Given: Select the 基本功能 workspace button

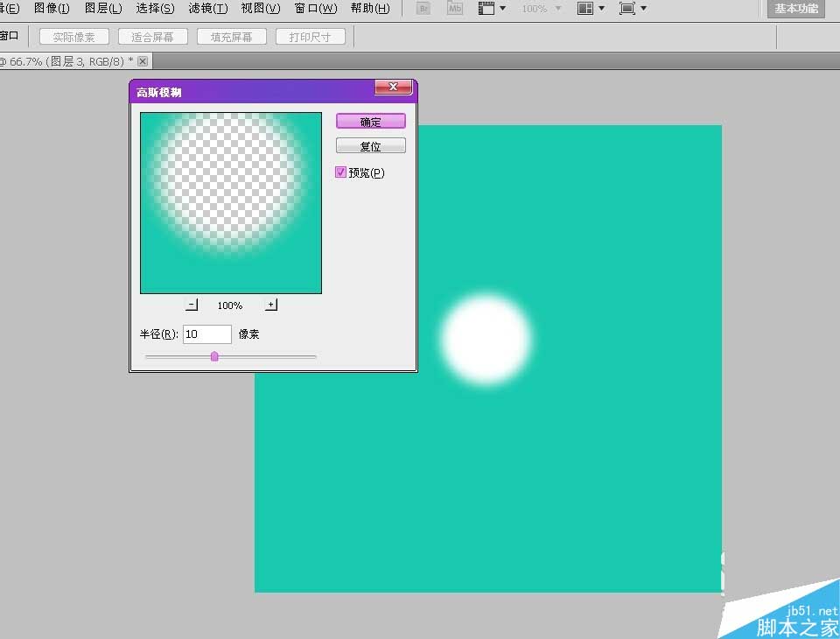Looking at the screenshot, I should coord(796,9).
